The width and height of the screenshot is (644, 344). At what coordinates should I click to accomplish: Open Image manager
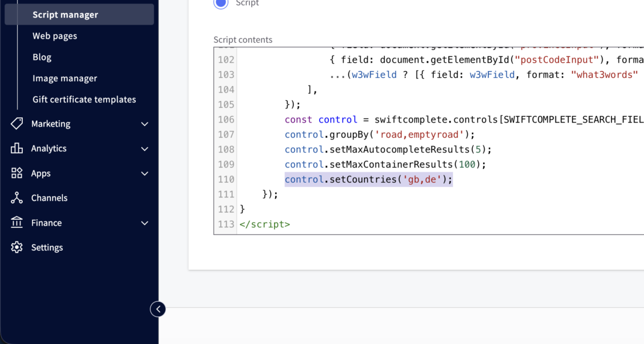click(65, 78)
